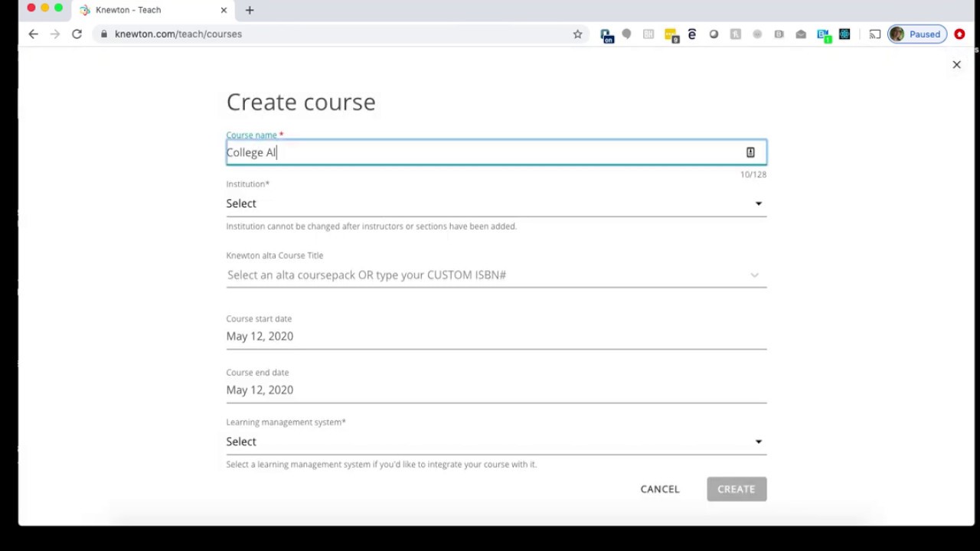Click the CANCEL button
Image resolution: width=980 pixels, height=551 pixels.
(660, 489)
